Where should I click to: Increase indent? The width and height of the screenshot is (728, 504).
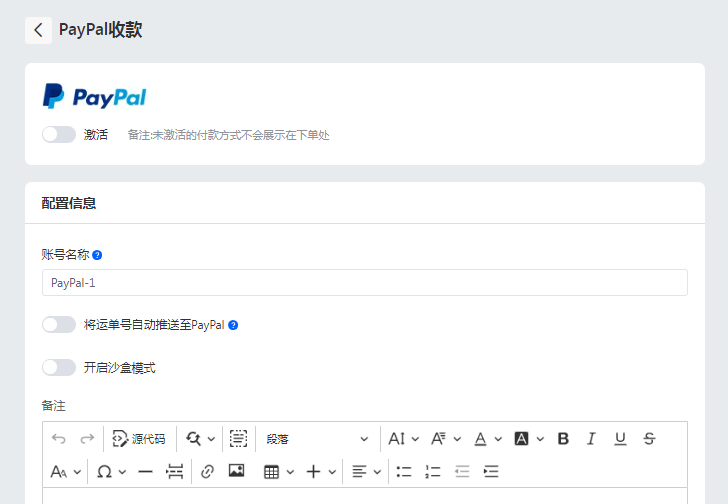pos(491,472)
